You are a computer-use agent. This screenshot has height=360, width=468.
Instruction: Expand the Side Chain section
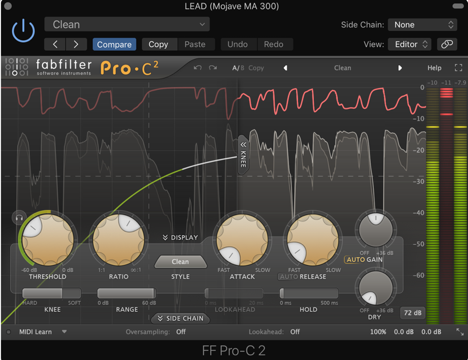click(x=181, y=318)
